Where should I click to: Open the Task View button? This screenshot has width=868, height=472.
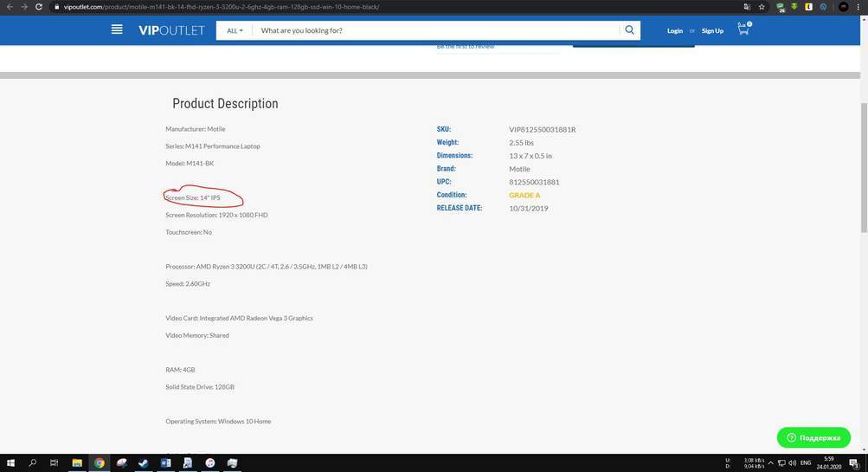[x=54, y=463]
